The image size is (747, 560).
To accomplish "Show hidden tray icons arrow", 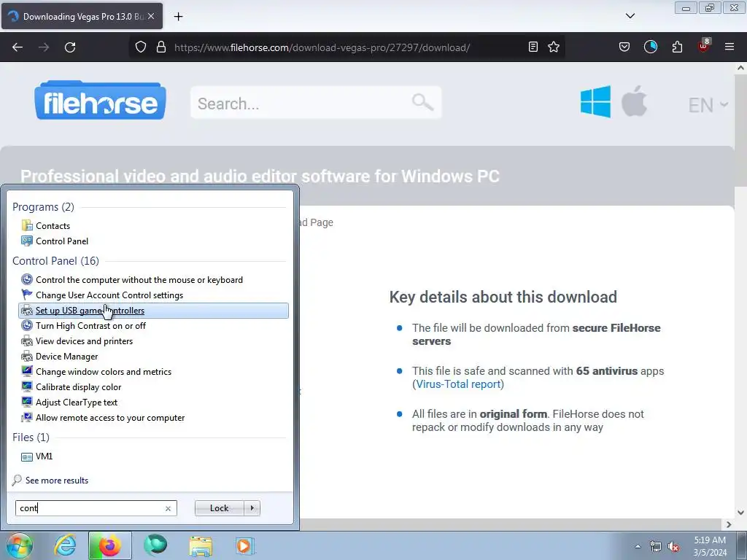I will tap(638, 546).
